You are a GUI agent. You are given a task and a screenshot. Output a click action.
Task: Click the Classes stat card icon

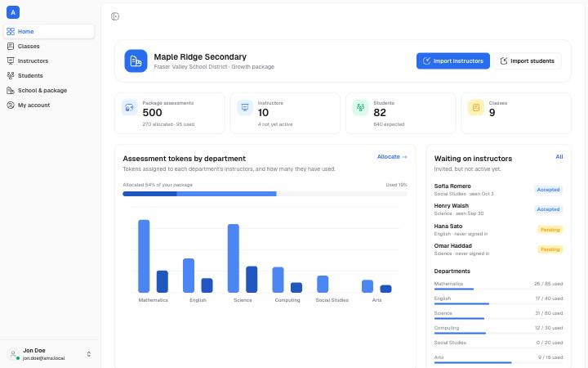coord(476,108)
